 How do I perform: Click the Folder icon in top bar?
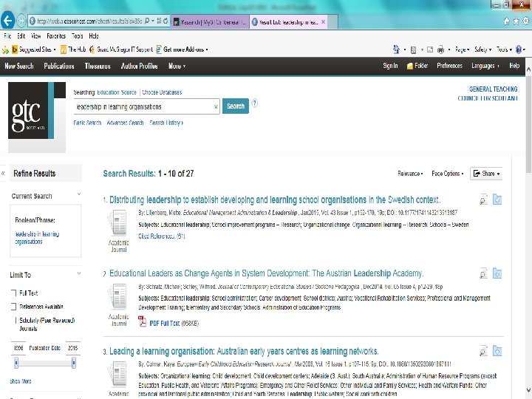pos(409,66)
